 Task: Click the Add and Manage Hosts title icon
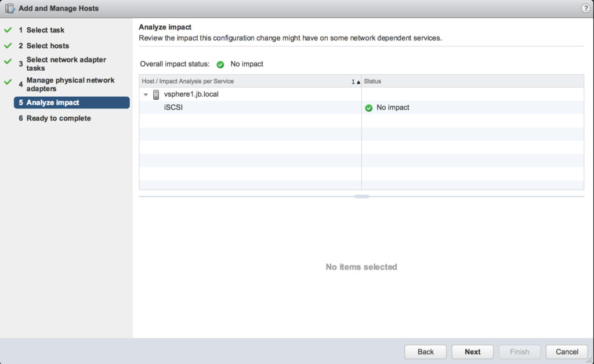tap(10, 8)
